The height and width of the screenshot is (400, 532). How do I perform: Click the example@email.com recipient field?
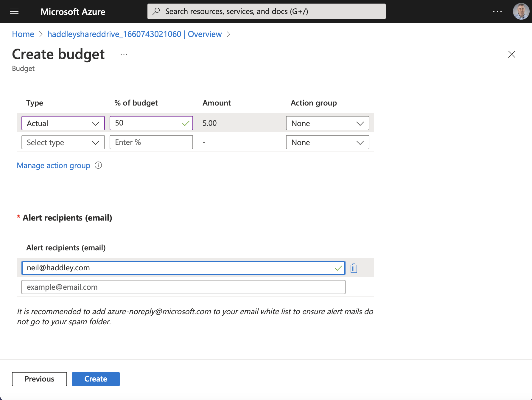tap(183, 287)
